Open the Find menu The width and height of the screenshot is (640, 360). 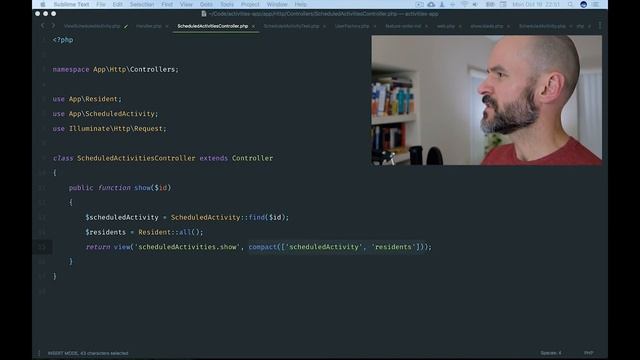pyautogui.click(x=167, y=4)
